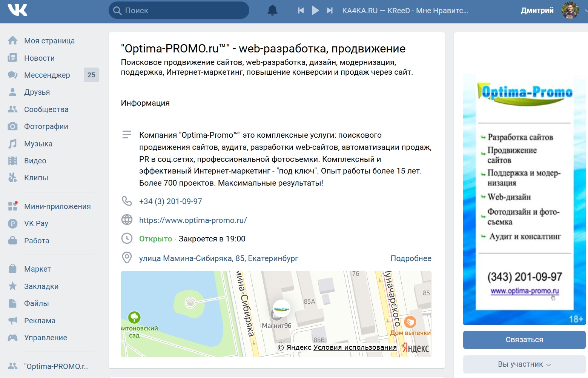
Task: Click the Информация section header
Action: tap(145, 103)
